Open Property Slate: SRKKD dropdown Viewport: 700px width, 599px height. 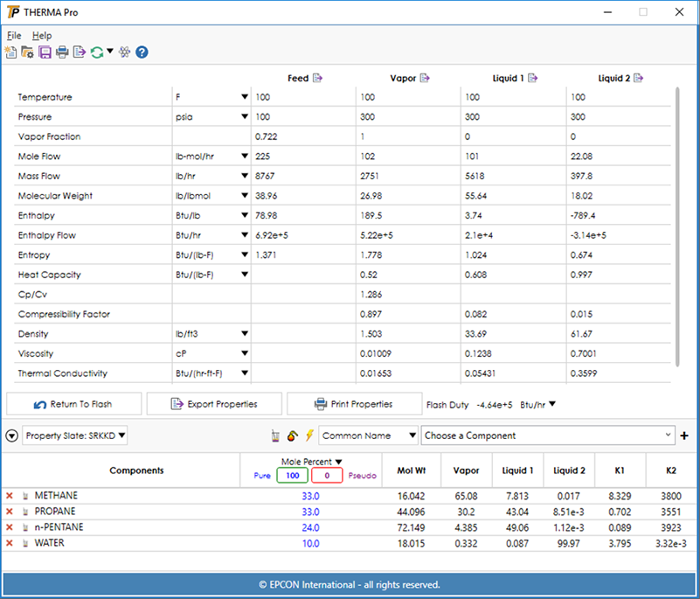tap(74, 435)
